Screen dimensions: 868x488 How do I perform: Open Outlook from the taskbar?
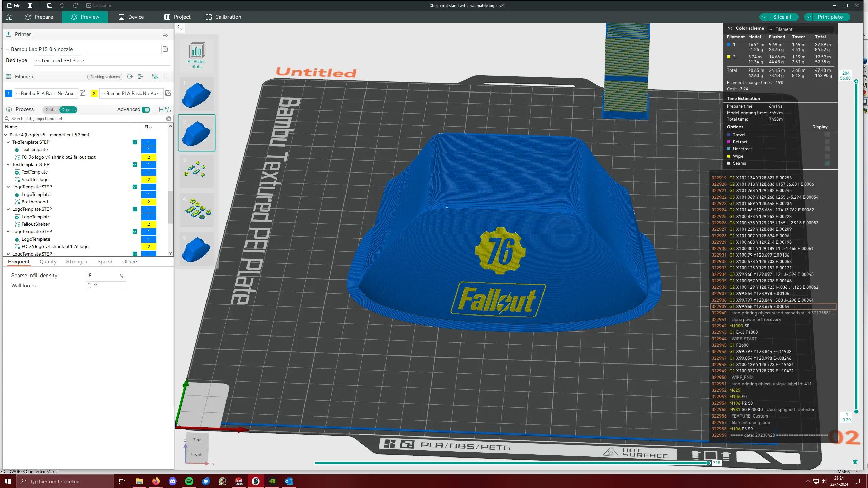(x=289, y=481)
